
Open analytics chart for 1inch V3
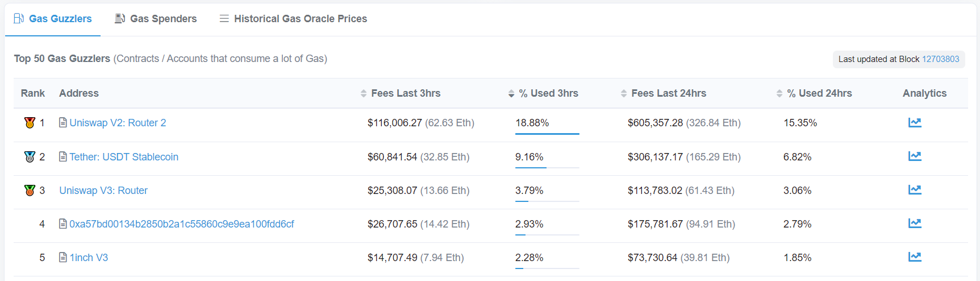click(x=915, y=257)
